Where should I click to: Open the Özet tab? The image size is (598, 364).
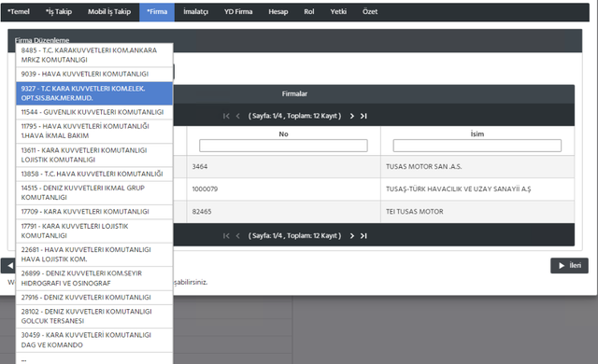[370, 12]
